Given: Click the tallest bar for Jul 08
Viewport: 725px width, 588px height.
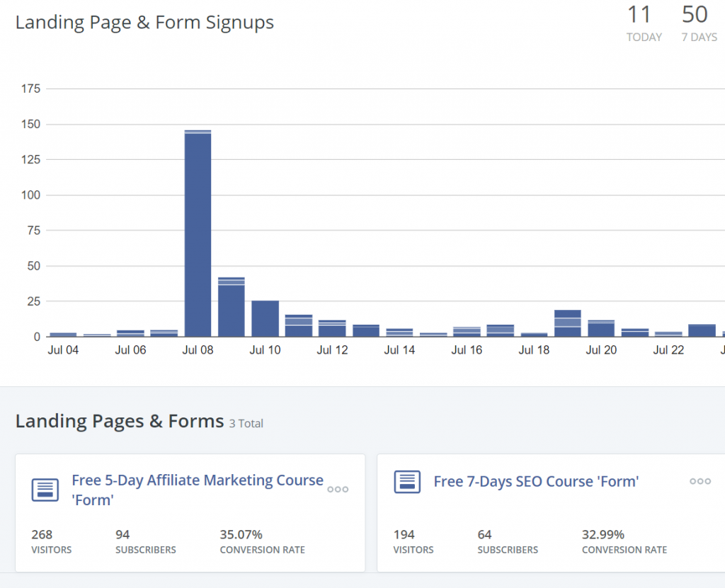Looking at the screenshot, I should point(198,234).
